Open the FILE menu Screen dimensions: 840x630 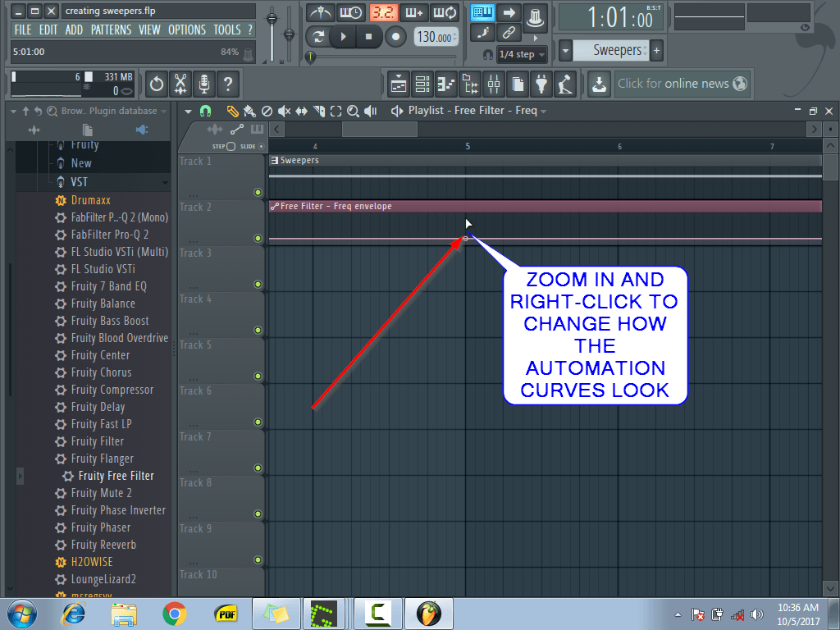pos(23,30)
